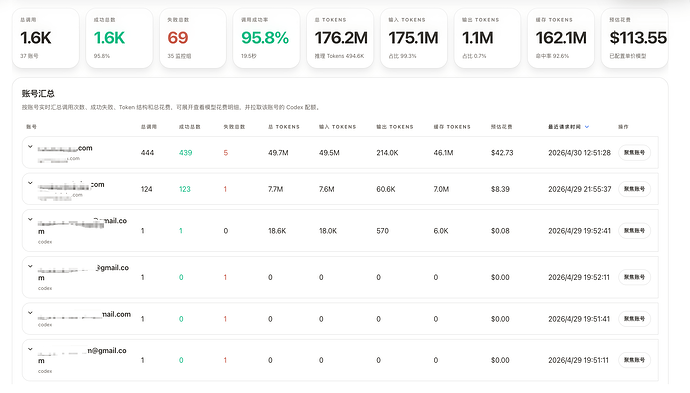Viewport: 690px width, 393px height.
Task: Click the 输入 TOKENS column header
Action: coord(338,127)
